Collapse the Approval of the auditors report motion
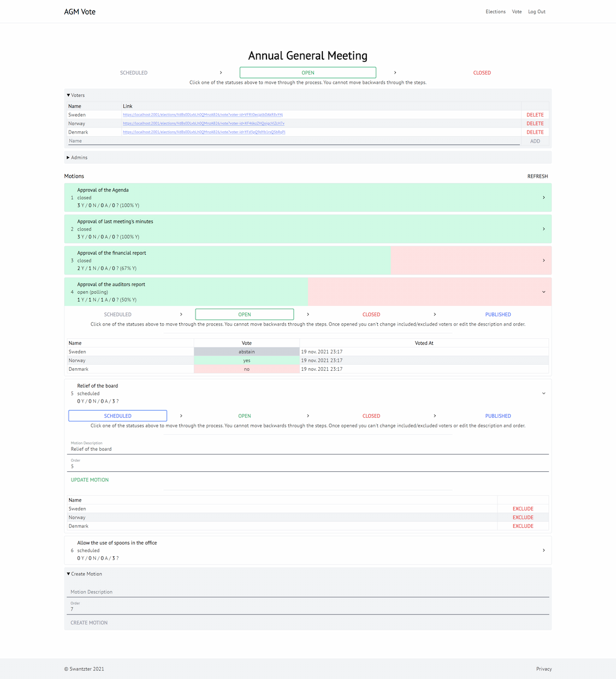The height and width of the screenshot is (679, 616). point(543,292)
